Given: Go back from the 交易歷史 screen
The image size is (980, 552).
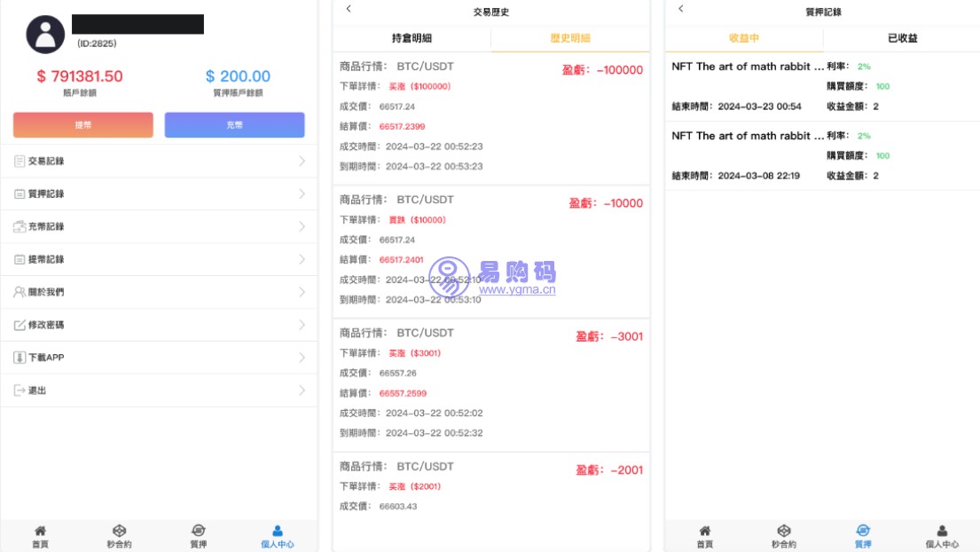Looking at the screenshot, I should 349,9.
